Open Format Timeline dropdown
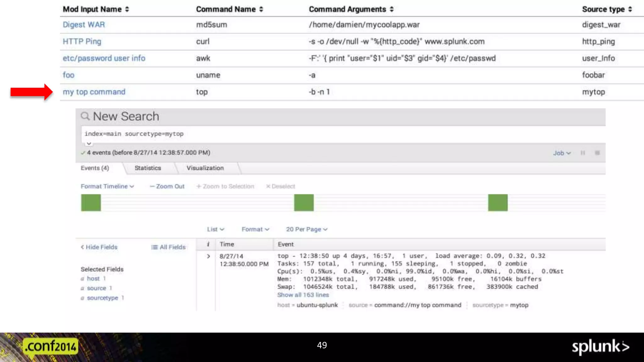644x362 pixels. click(x=107, y=186)
